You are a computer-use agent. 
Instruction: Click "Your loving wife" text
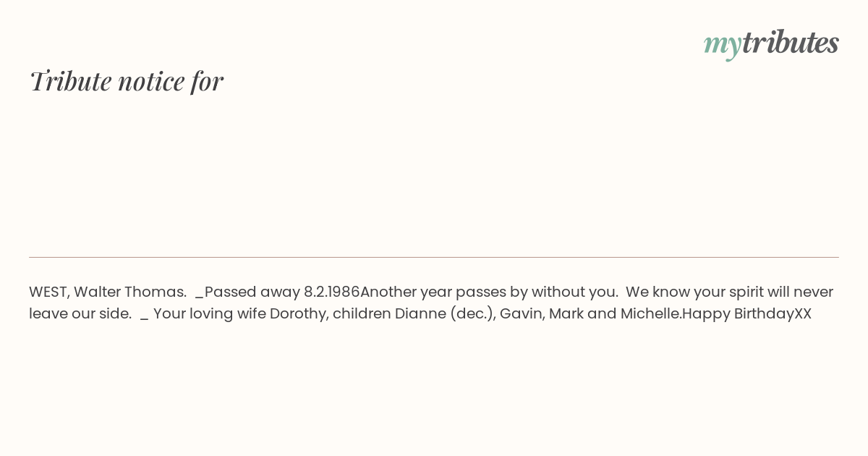(210, 314)
